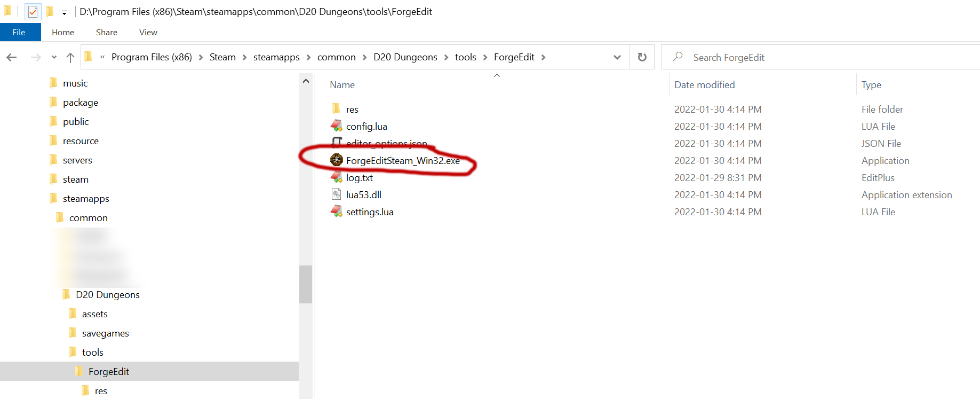Expand hidden breadcrumb path chevrons
This screenshot has width=980, height=399.
(102, 57)
